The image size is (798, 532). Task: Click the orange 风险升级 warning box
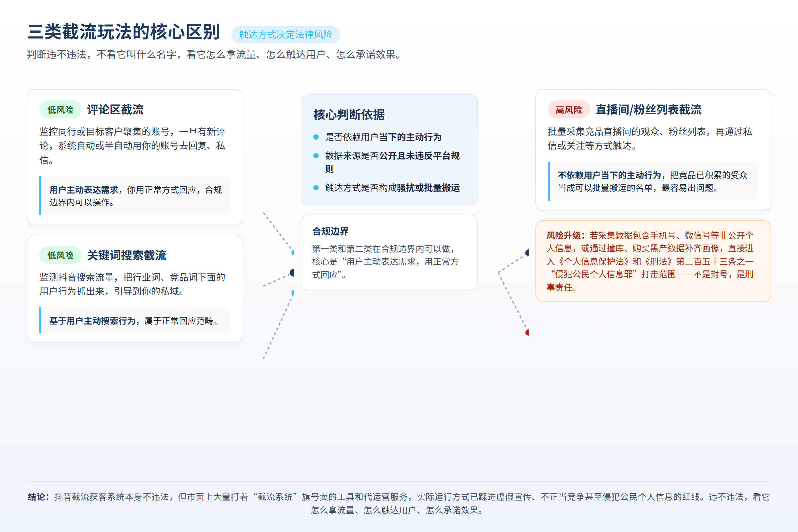(x=653, y=261)
